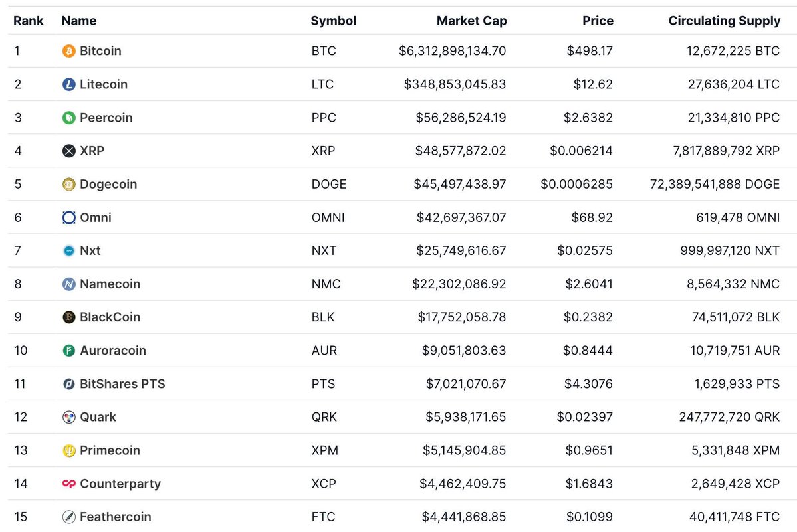Image resolution: width=797 pixels, height=532 pixels.
Task: Click the Dogecoin dog icon
Action: tap(68, 184)
